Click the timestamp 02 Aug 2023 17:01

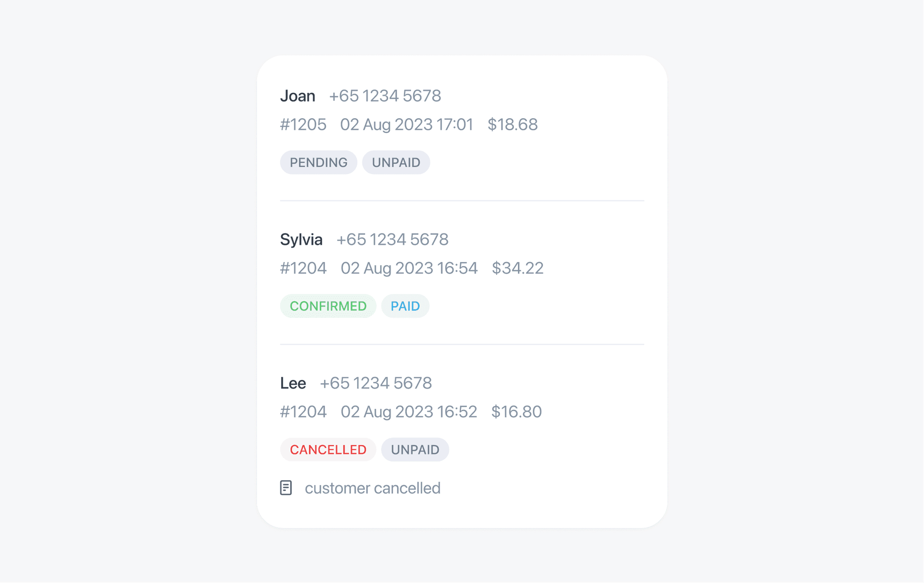[407, 124]
